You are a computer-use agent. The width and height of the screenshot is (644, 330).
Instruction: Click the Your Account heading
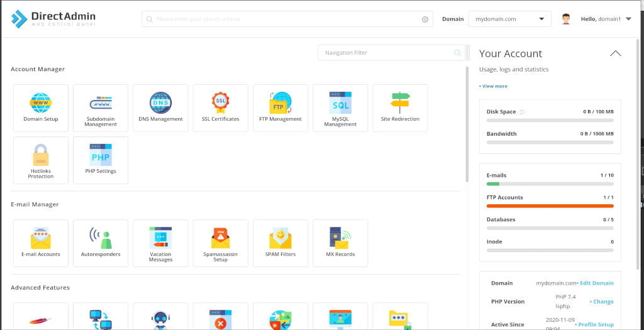[511, 54]
